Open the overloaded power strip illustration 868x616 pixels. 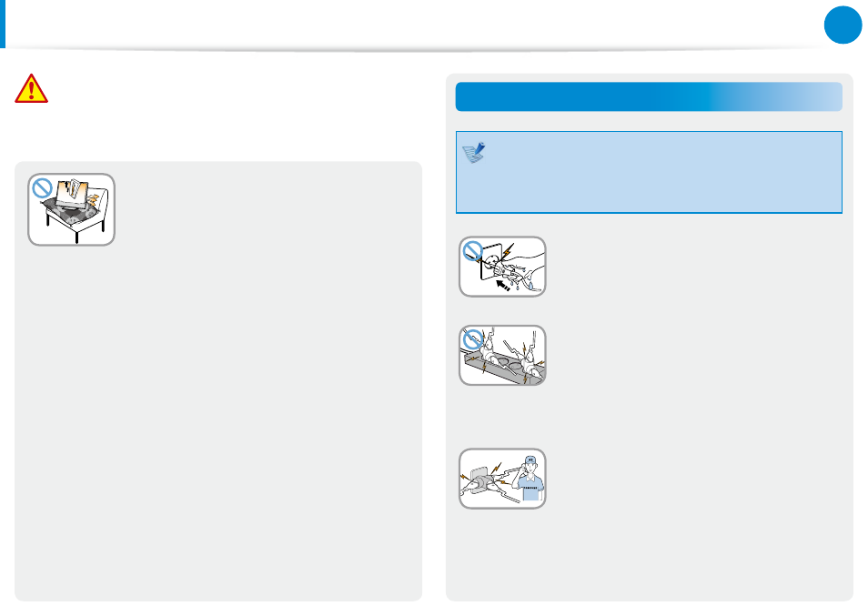click(x=502, y=356)
